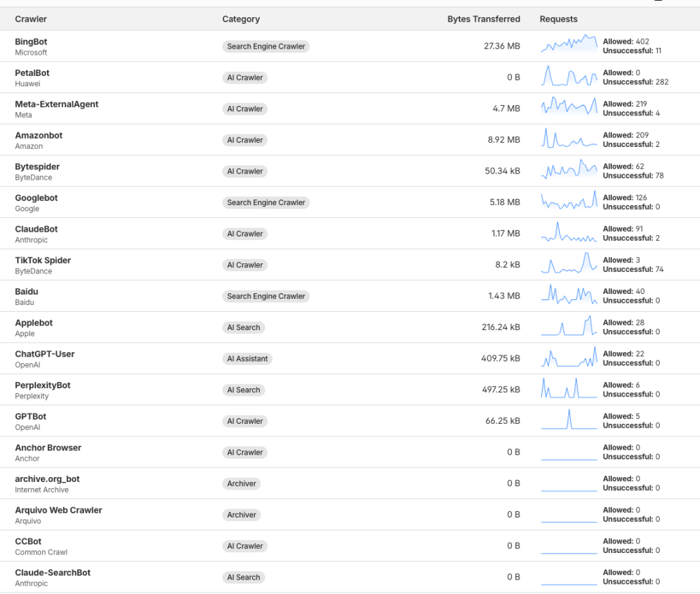Image resolution: width=700 pixels, height=594 pixels.
Task: Open the Meta-ExternalAgent crawler entry
Action: point(57,104)
